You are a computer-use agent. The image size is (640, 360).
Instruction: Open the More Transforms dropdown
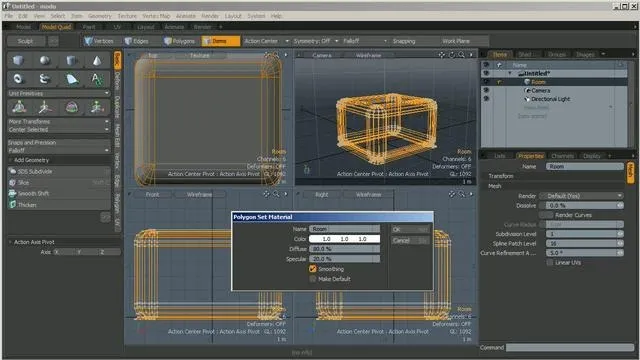pyautogui.click(x=59, y=122)
